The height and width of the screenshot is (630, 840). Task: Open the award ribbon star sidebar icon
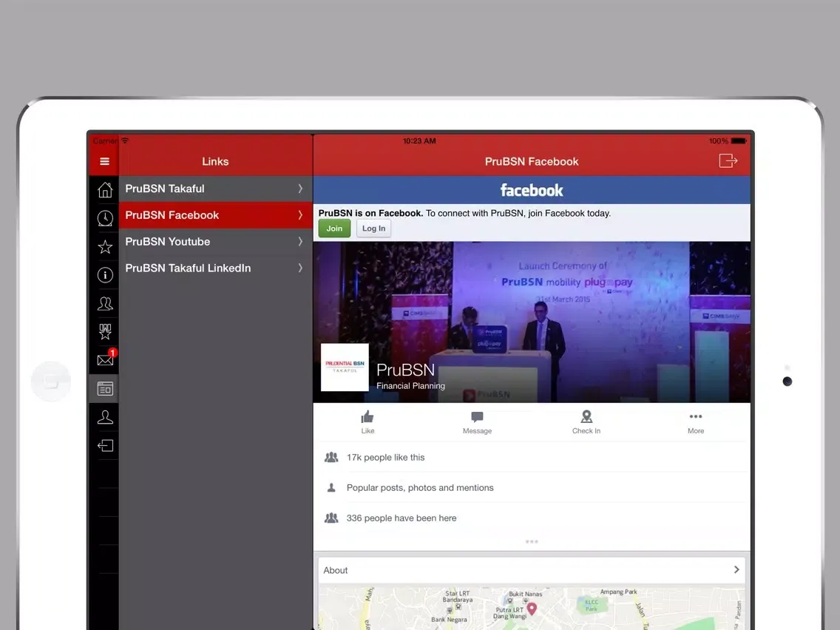(105, 331)
